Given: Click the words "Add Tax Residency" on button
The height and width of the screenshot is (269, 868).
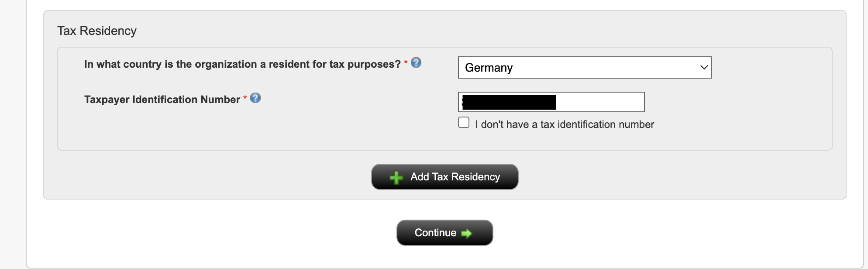Looking at the screenshot, I should click(455, 177).
